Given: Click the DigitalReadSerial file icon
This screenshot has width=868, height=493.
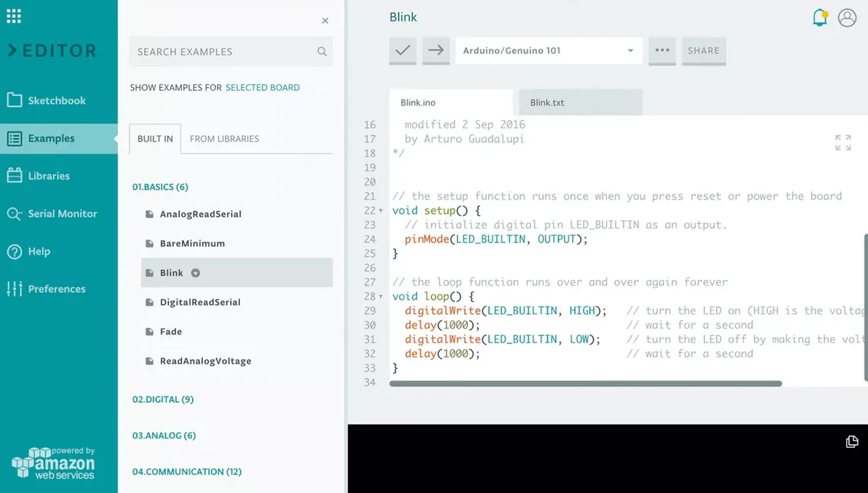Looking at the screenshot, I should coord(149,302).
